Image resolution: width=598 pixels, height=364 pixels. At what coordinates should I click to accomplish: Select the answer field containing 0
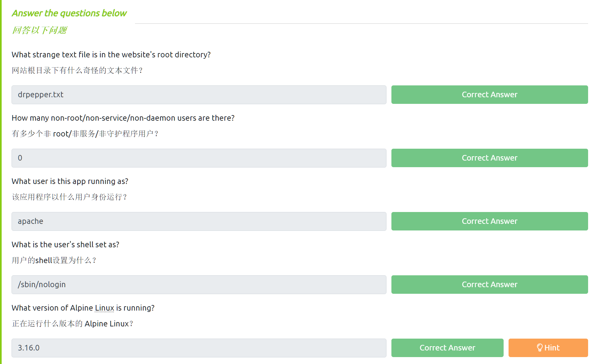coord(199,158)
